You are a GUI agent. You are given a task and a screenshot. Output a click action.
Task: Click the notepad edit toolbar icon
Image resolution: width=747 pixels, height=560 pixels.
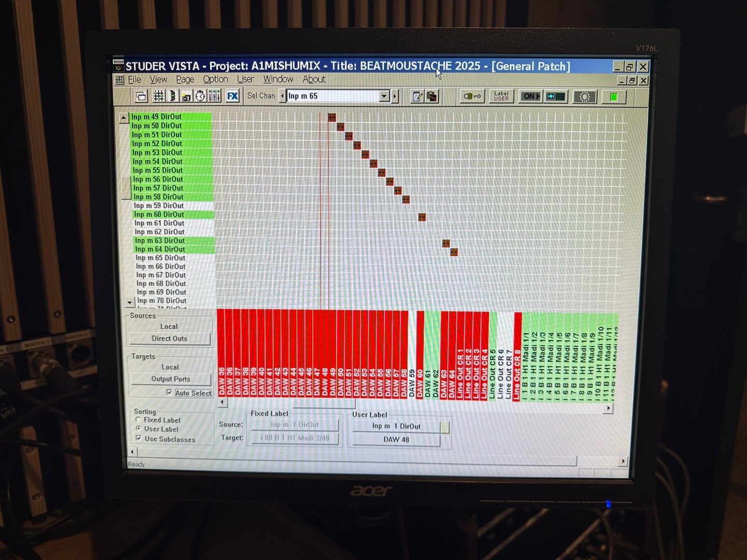pyautogui.click(x=417, y=96)
